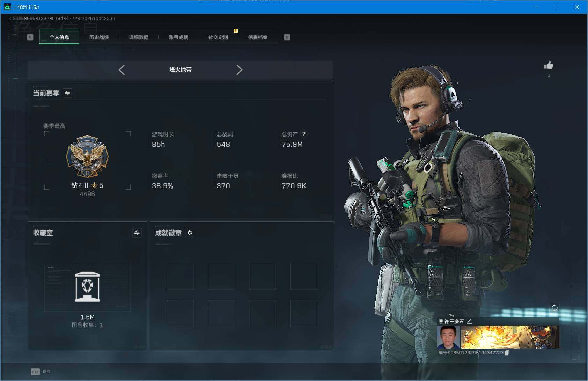The image size is (588, 381).
Task: Open the 信誉档案 tab
Action: (258, 37)
